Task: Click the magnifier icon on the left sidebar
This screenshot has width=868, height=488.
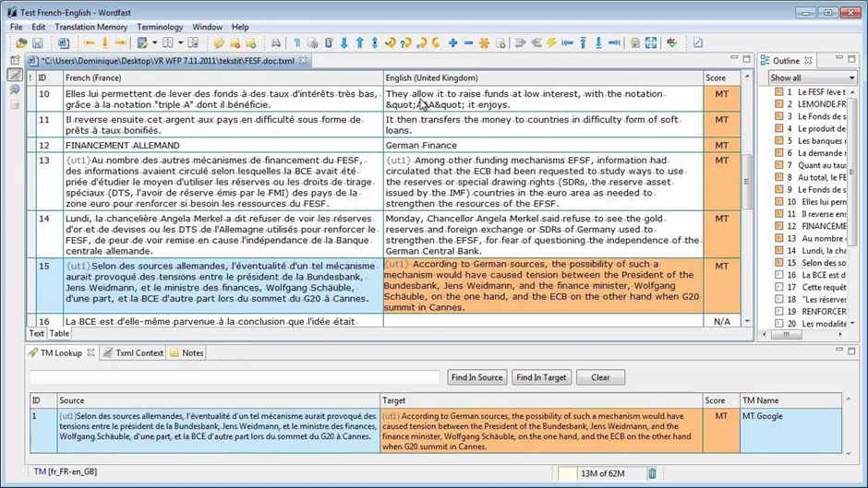Action: click(15, 89)
